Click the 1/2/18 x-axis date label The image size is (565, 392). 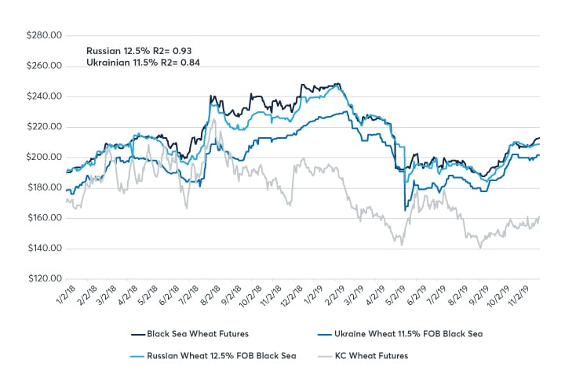coord(63,296)
